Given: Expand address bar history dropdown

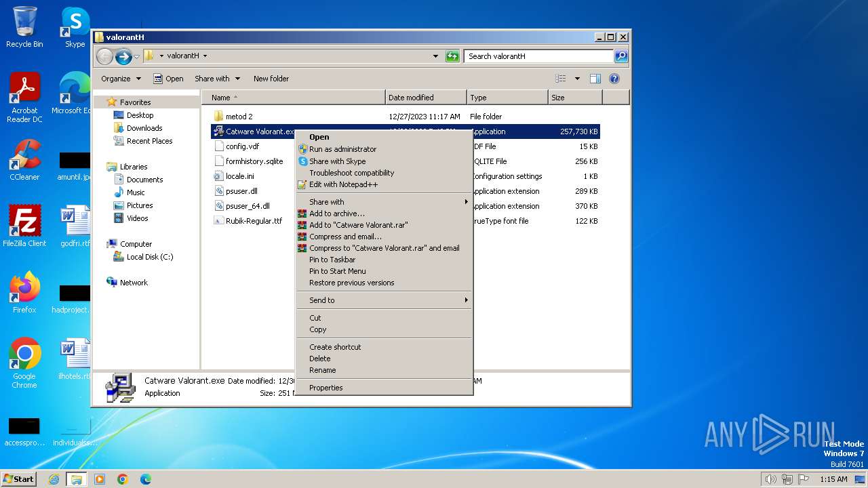Looking at the screenshot, I should click(x=435, y=56).
